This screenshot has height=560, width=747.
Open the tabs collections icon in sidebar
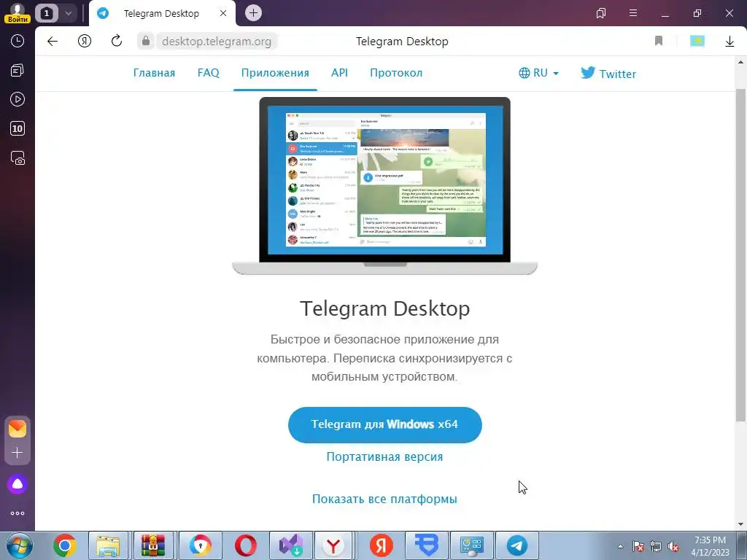[18, 71]
